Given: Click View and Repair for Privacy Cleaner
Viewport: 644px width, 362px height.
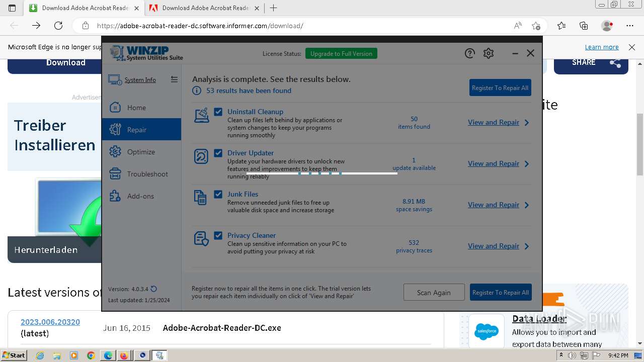Looking at the screenshot, I should (494, 246).
